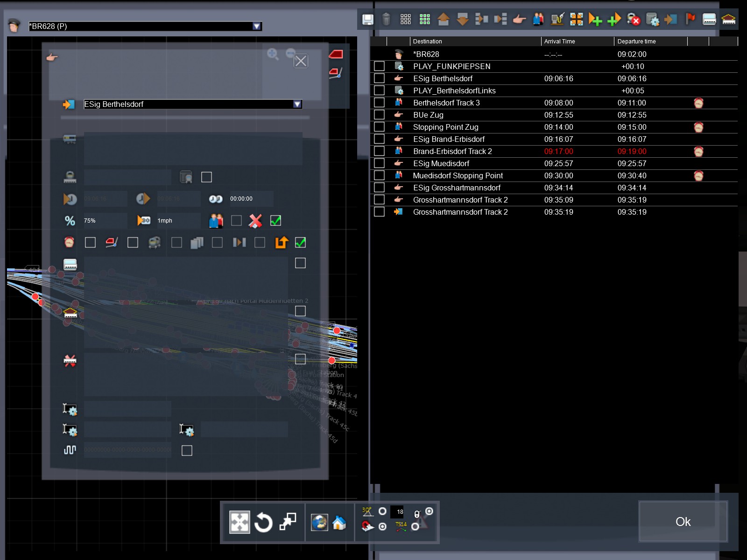Select the ESig Grosshartmannsdorf timetable entry
This screenshot has height=560, width=747.
(x=554, y=188)
